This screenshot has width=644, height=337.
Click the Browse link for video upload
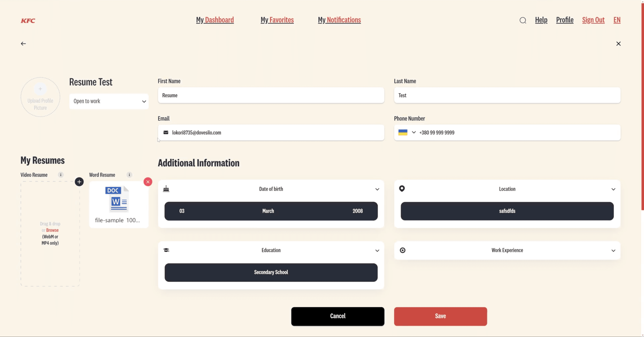(x=52, y=230)
